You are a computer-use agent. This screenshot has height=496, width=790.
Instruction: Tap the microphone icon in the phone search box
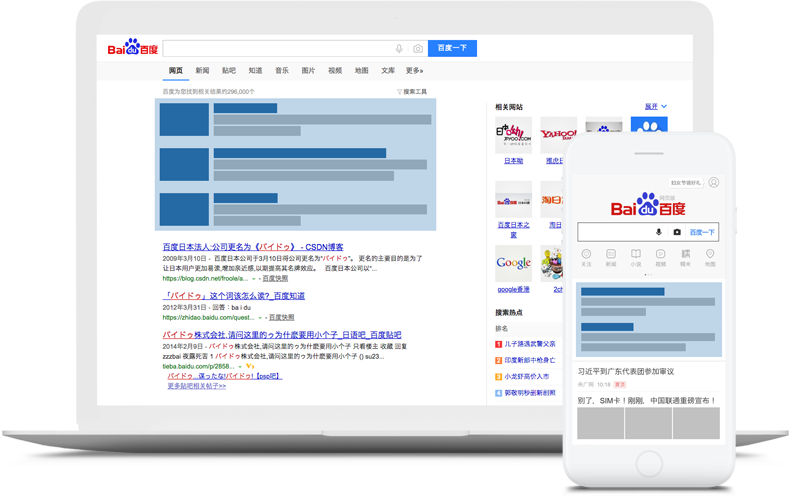[x=659, y=232]
